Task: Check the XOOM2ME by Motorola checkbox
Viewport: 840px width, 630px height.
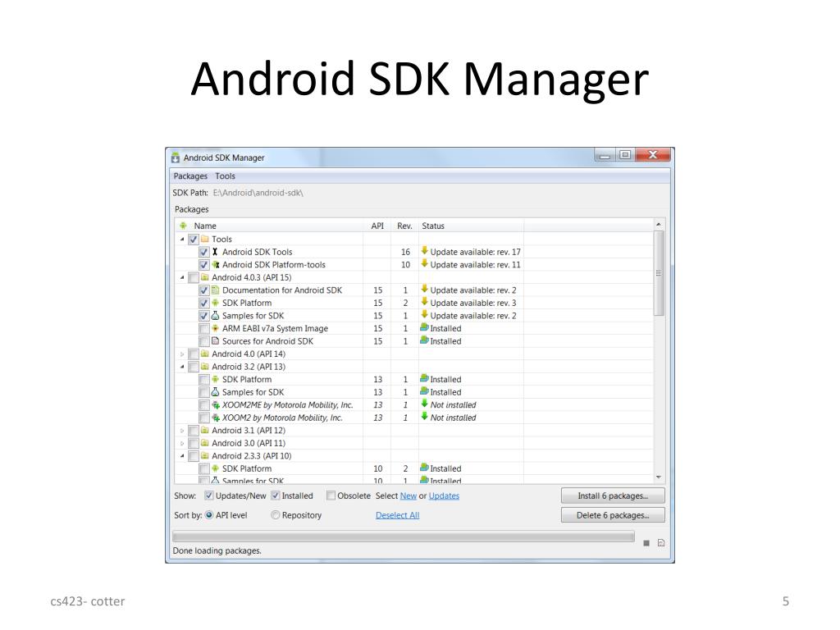Action: [x=204, y=405]
